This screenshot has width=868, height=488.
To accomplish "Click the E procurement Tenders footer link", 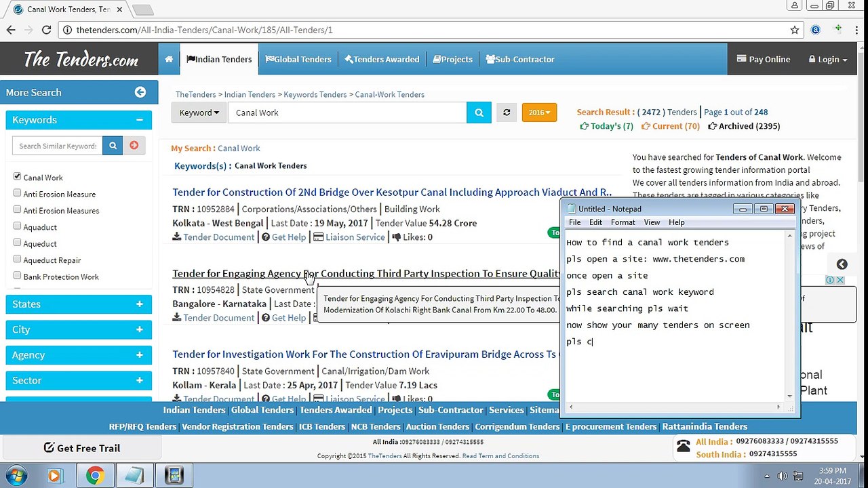I will [x=611, y=426].
